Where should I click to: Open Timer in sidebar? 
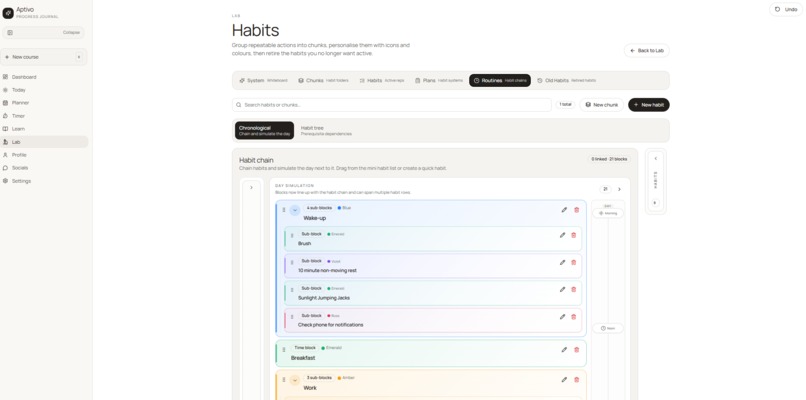pos(44,116)
